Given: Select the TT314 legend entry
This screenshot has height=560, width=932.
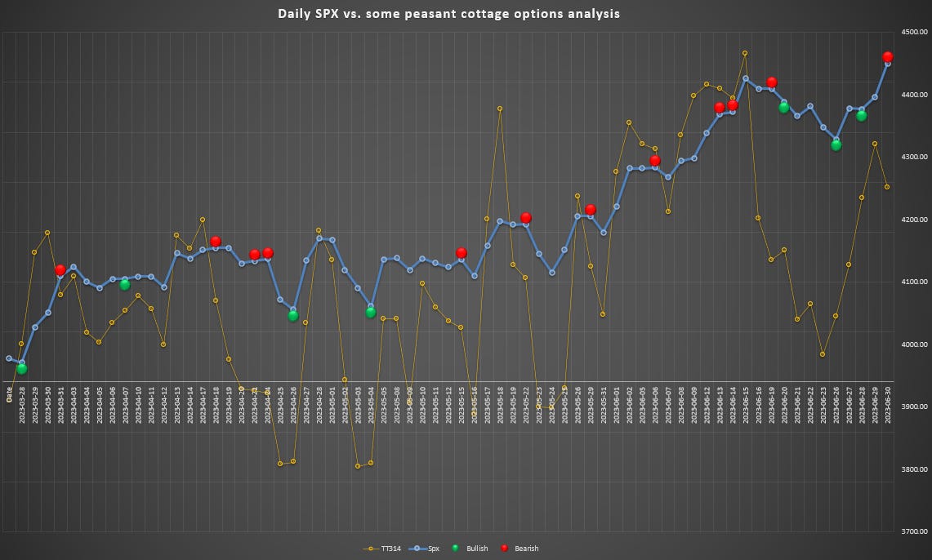Looking at the screenshot, I should (x=382, y=549).
